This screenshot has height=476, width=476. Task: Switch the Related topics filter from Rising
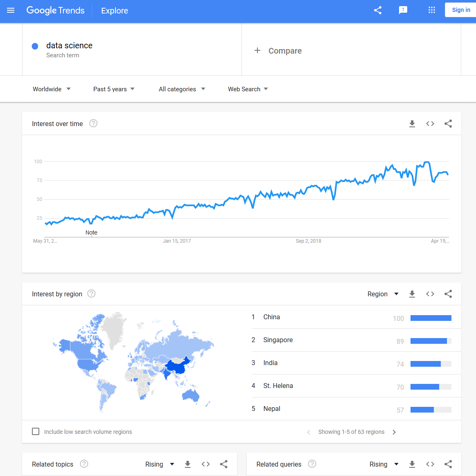point(160,464)
